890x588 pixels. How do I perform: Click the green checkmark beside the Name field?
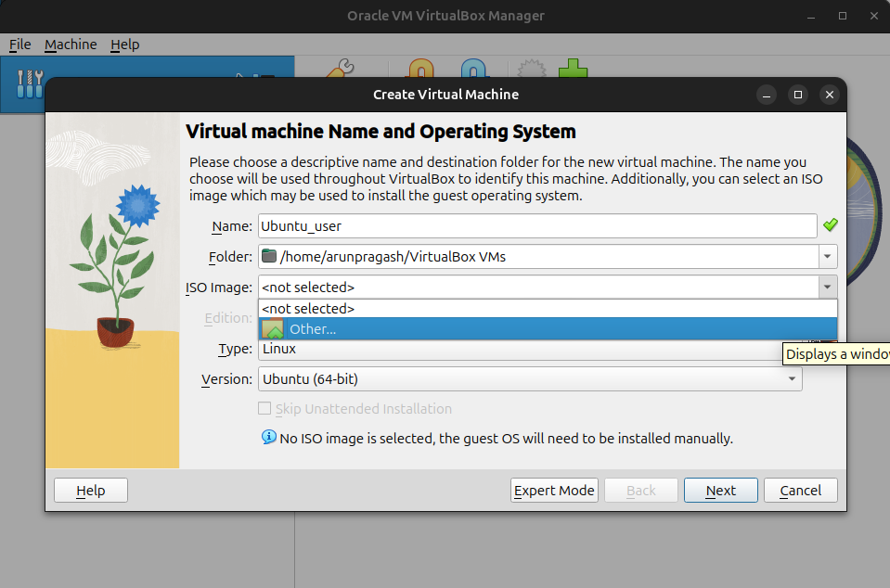click(x=831, y=225)
